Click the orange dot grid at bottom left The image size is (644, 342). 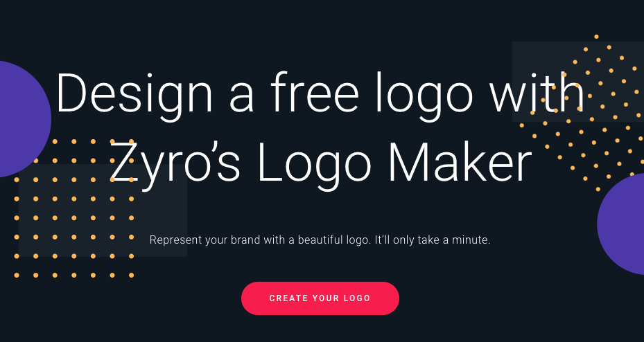point(74,208)
